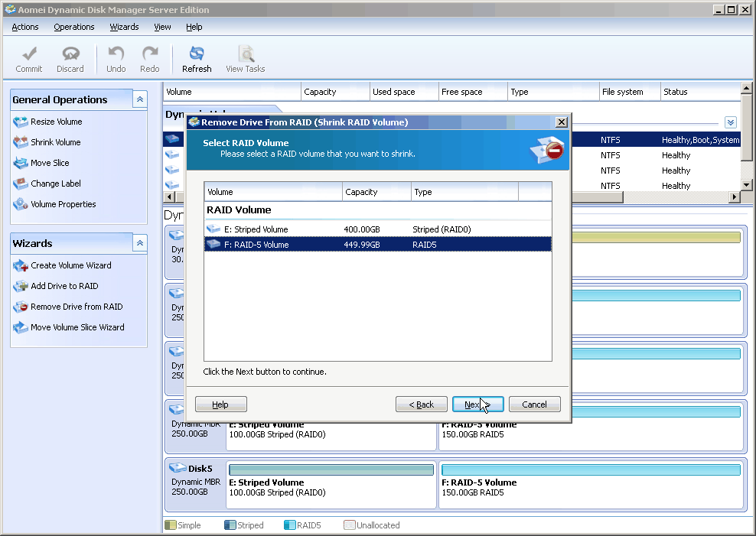
Task: Launch Add Drive to RAID wizard
Action: [64, 286]
